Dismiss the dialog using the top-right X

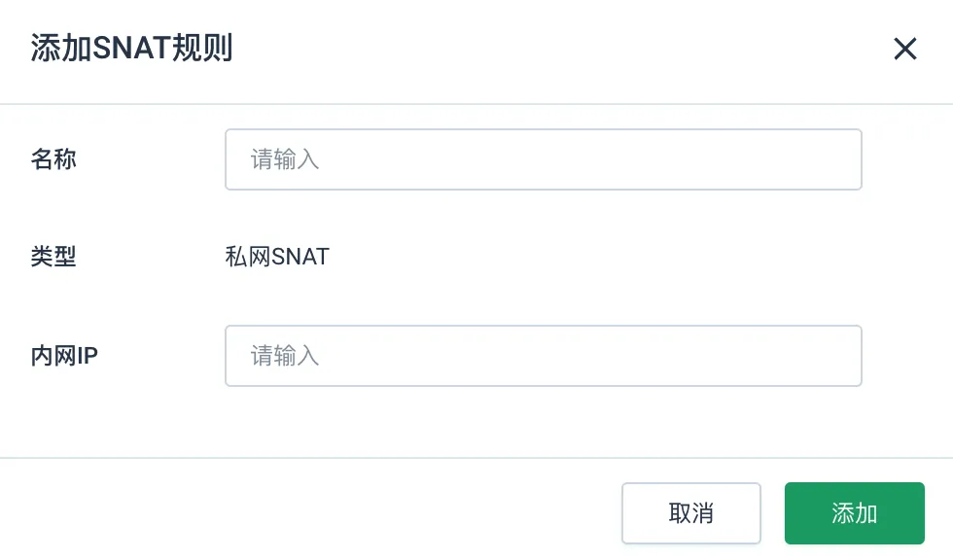905,49
